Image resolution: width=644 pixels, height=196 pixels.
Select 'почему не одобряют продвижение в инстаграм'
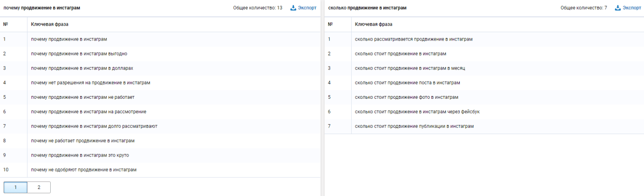[84, 169]
